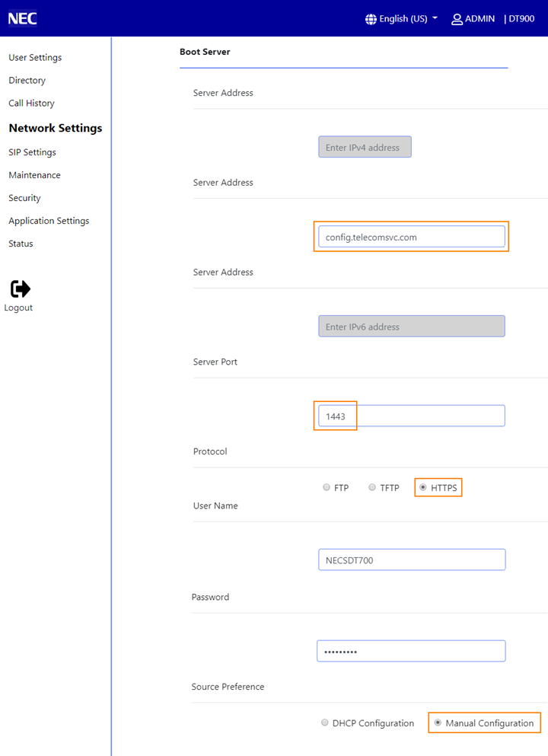Click the Source Preference label
548x756 pixels.
click(x=228, y=687)
